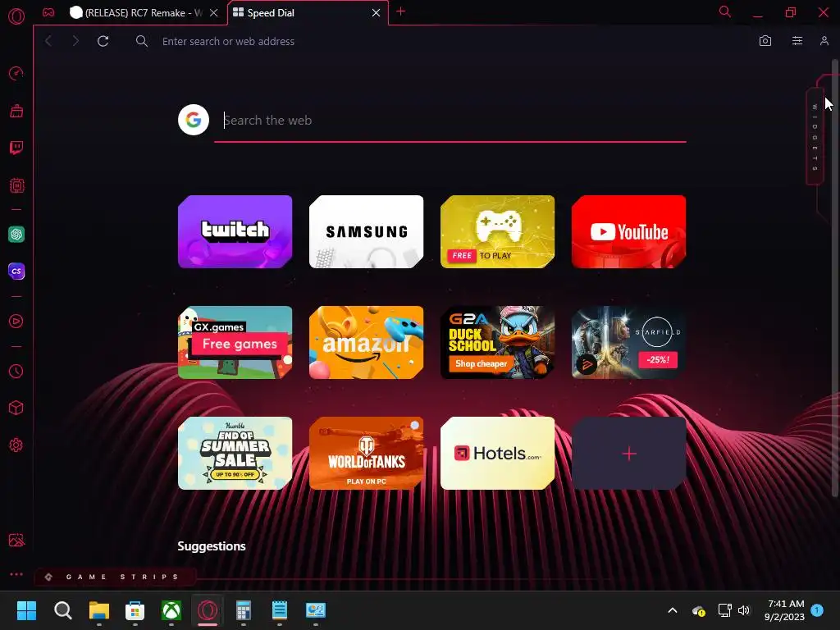
Task: Open ChatGPT icon in sidebar
Action: coord(16,234)
